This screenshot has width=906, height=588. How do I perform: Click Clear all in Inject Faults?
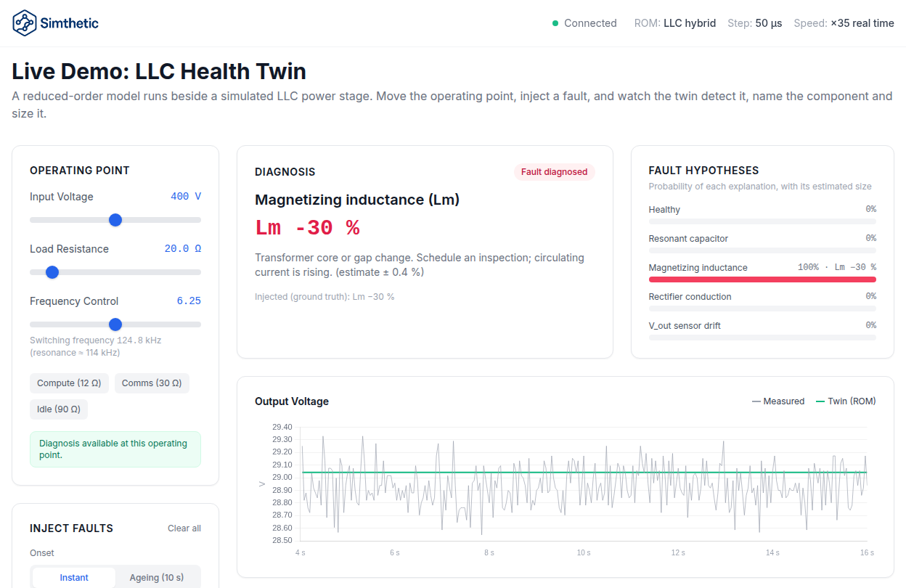(x=184, y=528)
